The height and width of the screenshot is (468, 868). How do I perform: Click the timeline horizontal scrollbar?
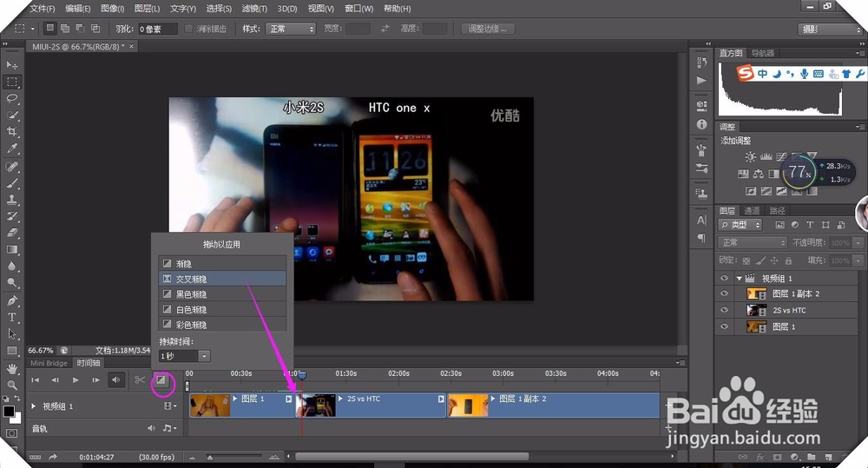coord(411,457)
